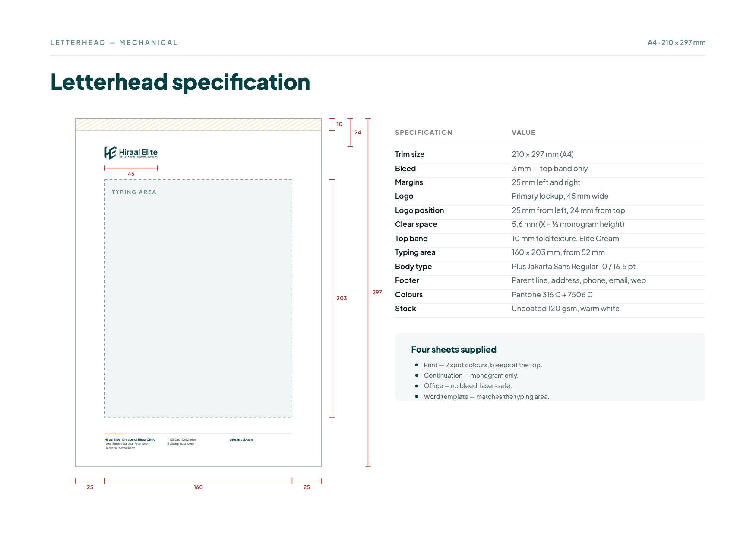Click the 'Print — 2 spot colours' bullet
Image resolution: width=756 pixels, height=535 pixels.
tap(483, 365)
